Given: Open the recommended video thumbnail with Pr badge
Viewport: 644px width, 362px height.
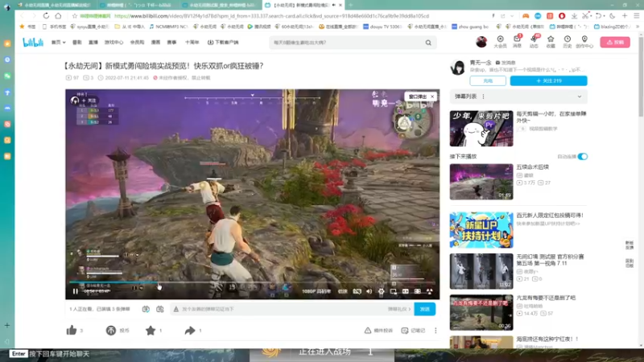Looking at the screenshot, I should (x=481, y=129).
